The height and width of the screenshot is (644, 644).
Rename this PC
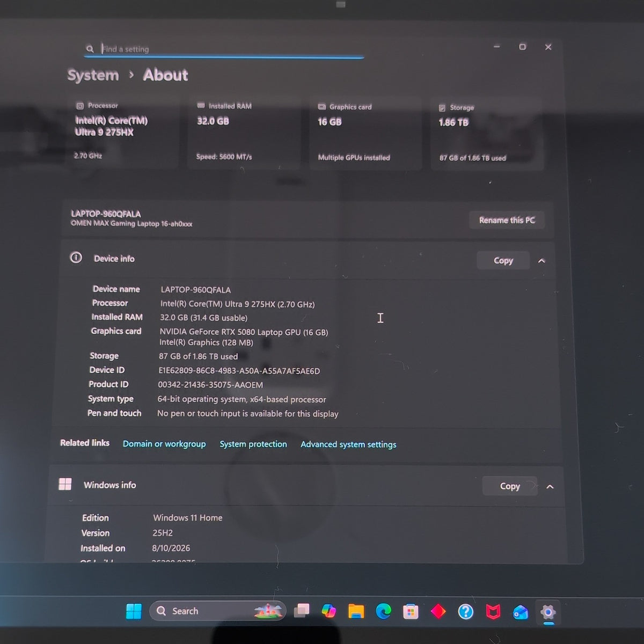507,220
